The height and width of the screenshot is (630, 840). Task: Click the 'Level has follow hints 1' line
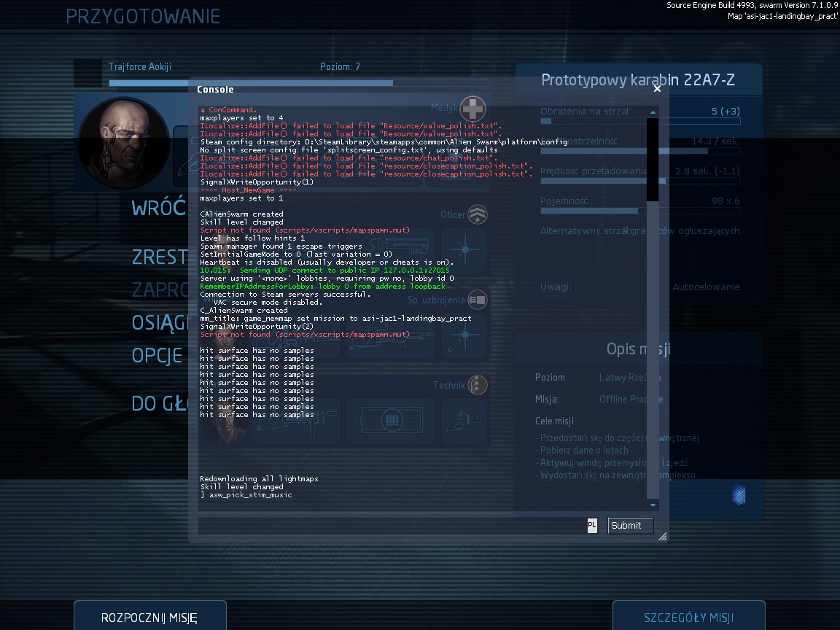(252, 238)
